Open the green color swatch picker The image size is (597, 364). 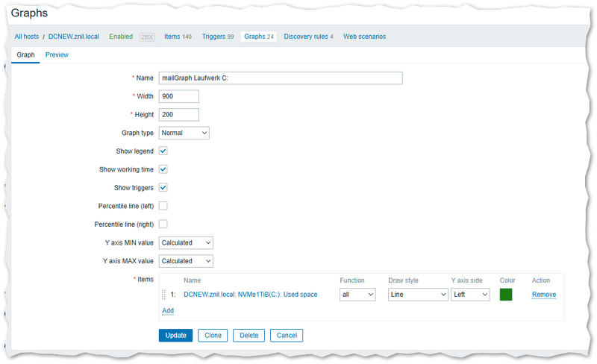point(506,295)
